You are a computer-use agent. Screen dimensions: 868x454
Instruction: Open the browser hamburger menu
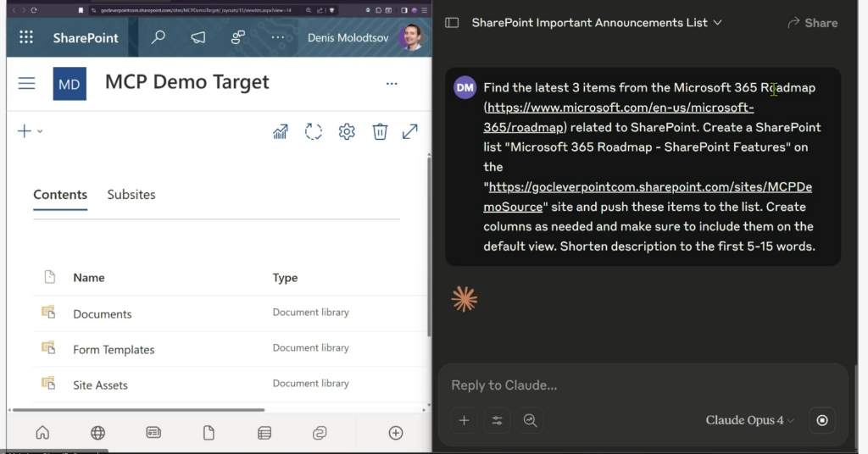click(x=424, y=10)
